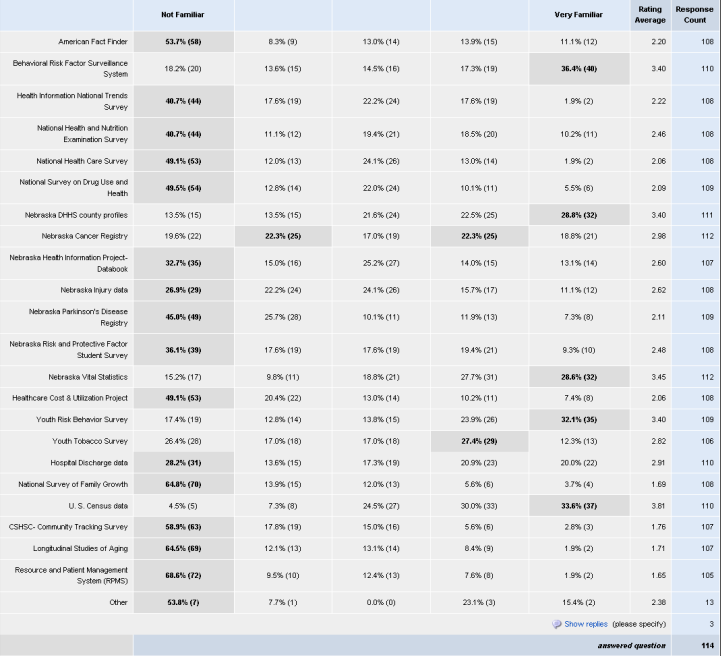The image size is (725, 656).
Task: Click Healthcare Cost & Utilization Project label
Action: tap(70, 398)
